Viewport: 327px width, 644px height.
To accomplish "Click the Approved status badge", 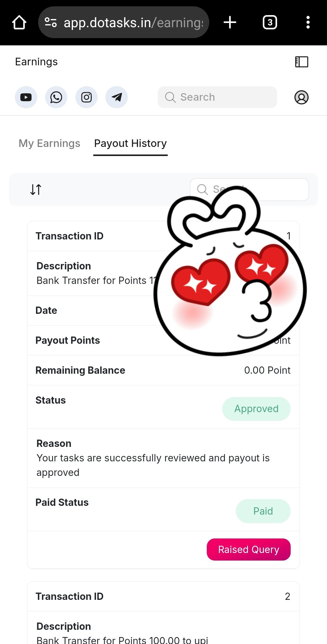I will [x=256, y=409].
